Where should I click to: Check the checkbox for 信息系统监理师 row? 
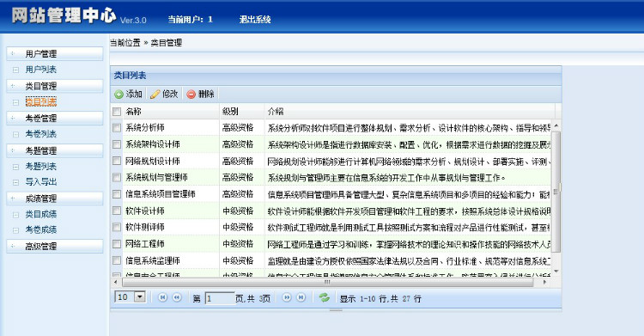(x=117, y=260)
